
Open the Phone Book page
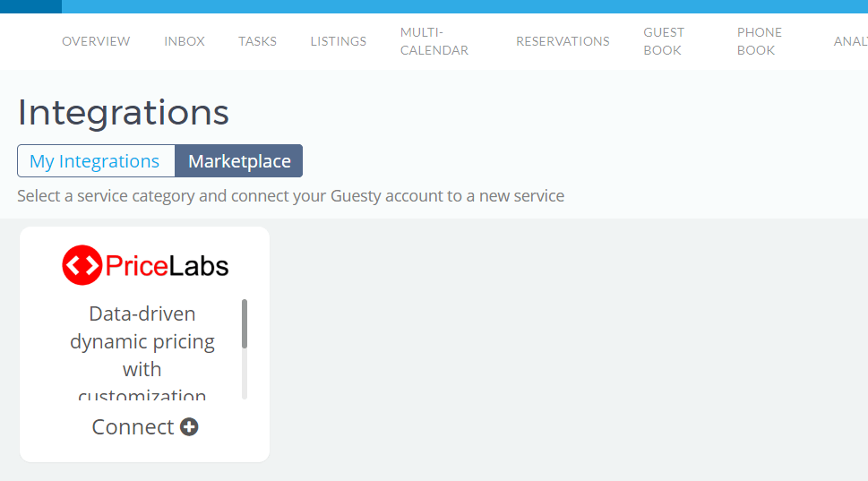[x=759, y=41]
